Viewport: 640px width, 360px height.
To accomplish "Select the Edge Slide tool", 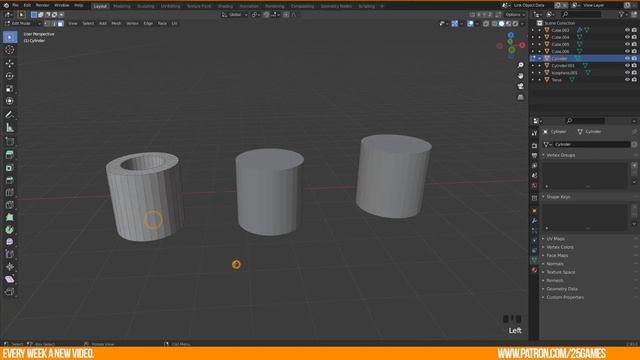I will coord(10,255).
